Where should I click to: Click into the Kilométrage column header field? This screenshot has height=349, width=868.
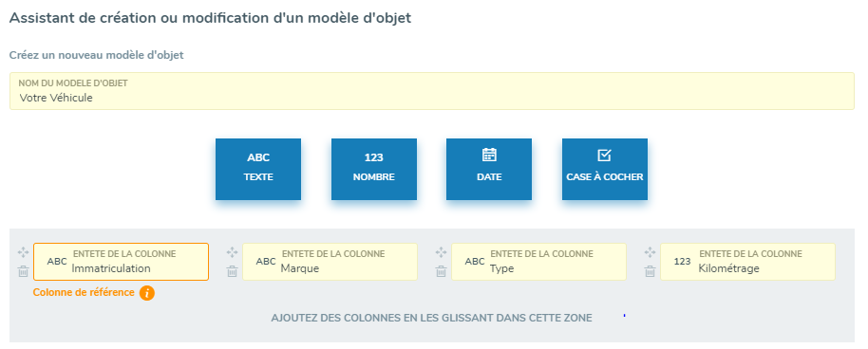748,262
